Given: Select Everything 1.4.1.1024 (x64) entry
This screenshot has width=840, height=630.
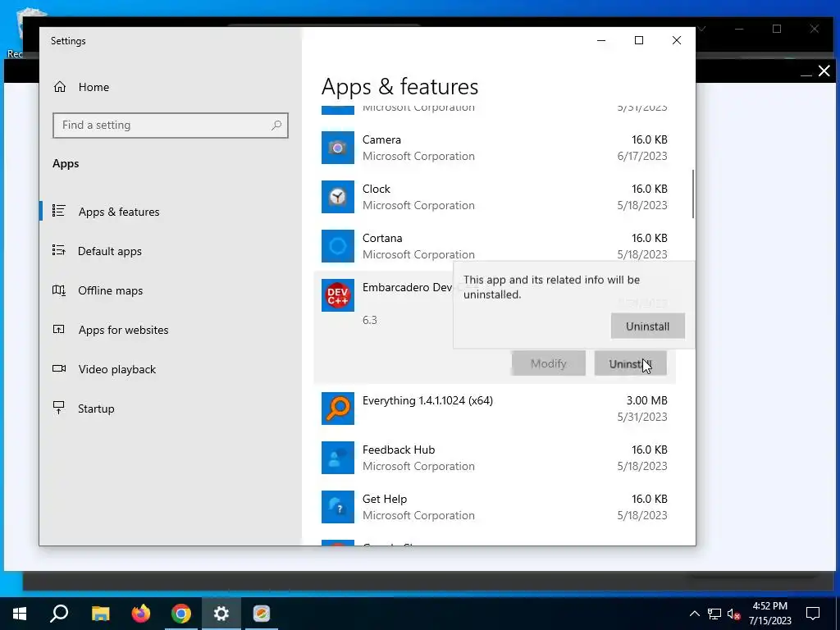Looking at the screenshot, I should 427,400.
